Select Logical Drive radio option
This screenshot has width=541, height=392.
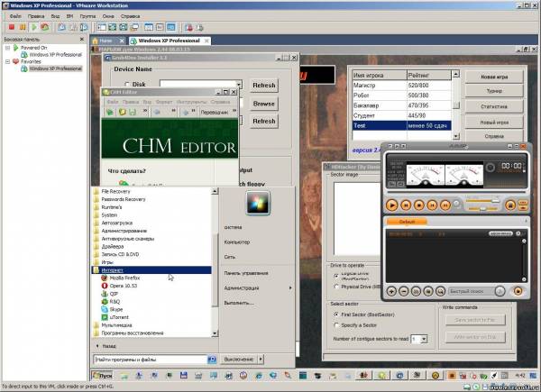coord(336,276)
